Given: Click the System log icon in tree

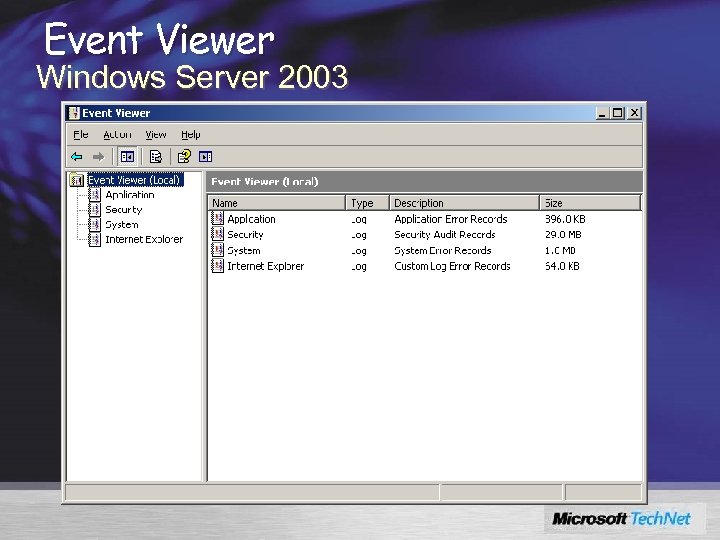Looking at the screenshot, I should (x=94, y=225).
